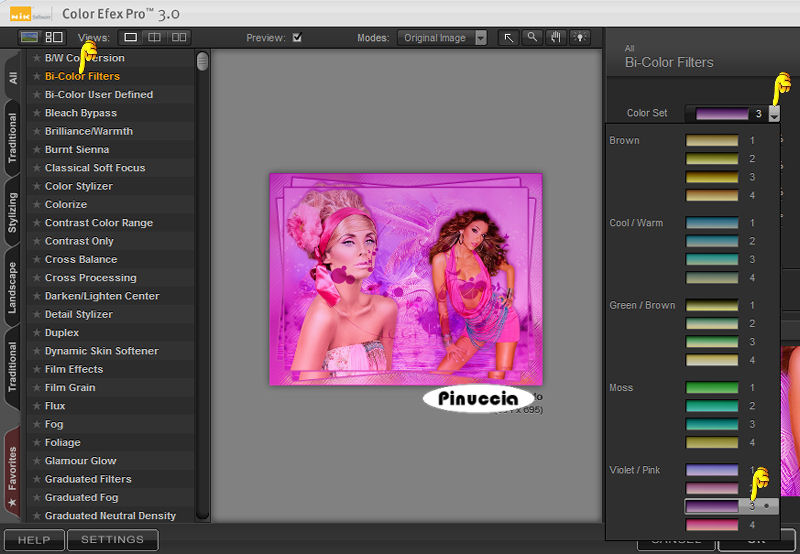
Task: Open the Color Set dropdown arrow
Action: [x=774, y=113]
